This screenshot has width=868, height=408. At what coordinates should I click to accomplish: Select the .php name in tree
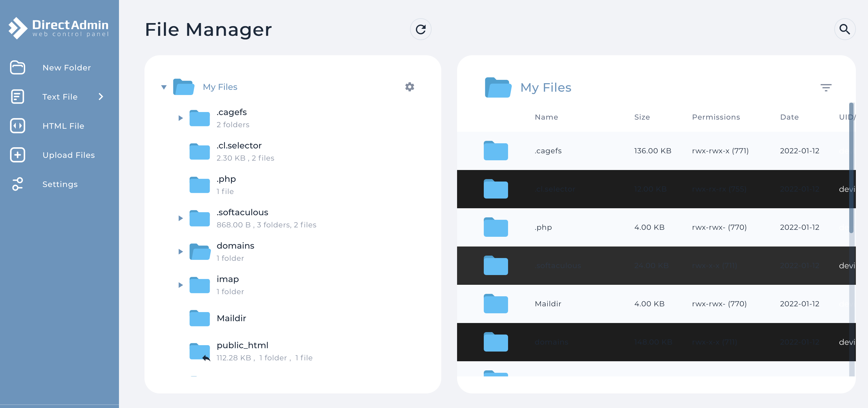[x=226, y=179]
